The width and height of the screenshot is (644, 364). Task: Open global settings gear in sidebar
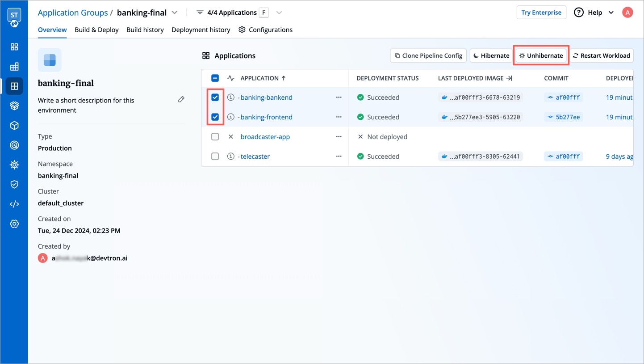[14, 224]
